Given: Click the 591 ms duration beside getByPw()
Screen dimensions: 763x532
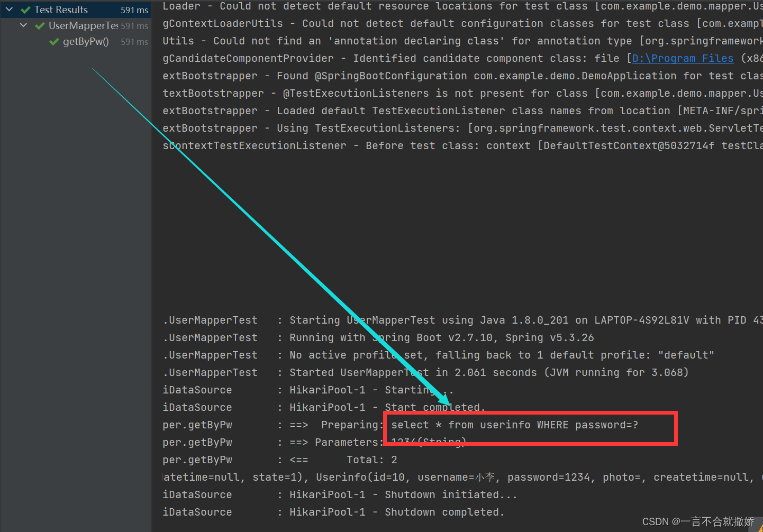Looking at the screenshot, I should click(134, 42).
